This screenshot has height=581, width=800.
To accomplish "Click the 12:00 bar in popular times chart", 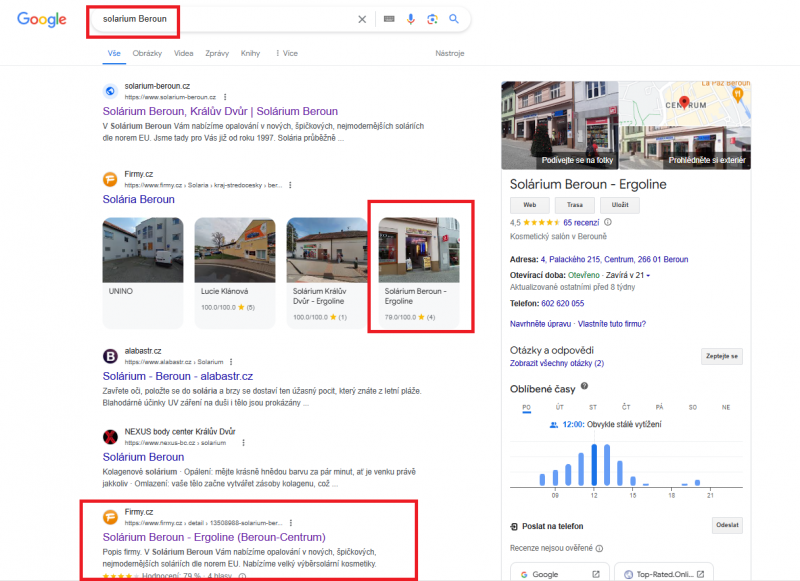I will click(594, 465).
